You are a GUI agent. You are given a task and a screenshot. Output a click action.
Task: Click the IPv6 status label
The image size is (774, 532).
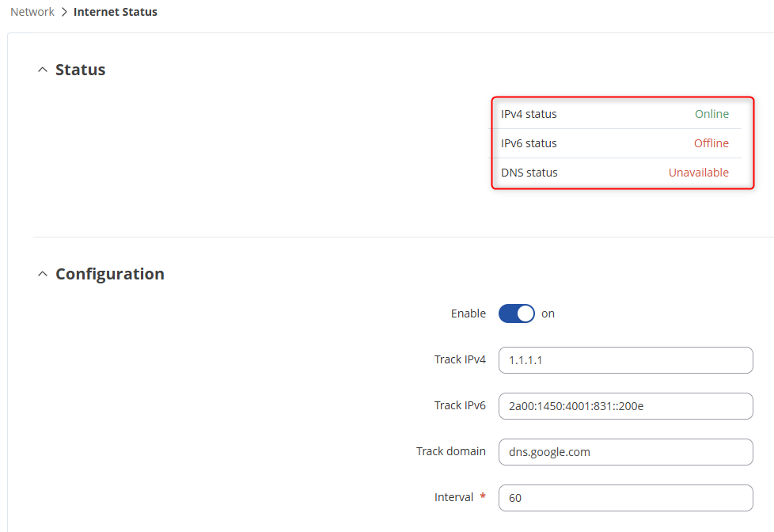529,143
